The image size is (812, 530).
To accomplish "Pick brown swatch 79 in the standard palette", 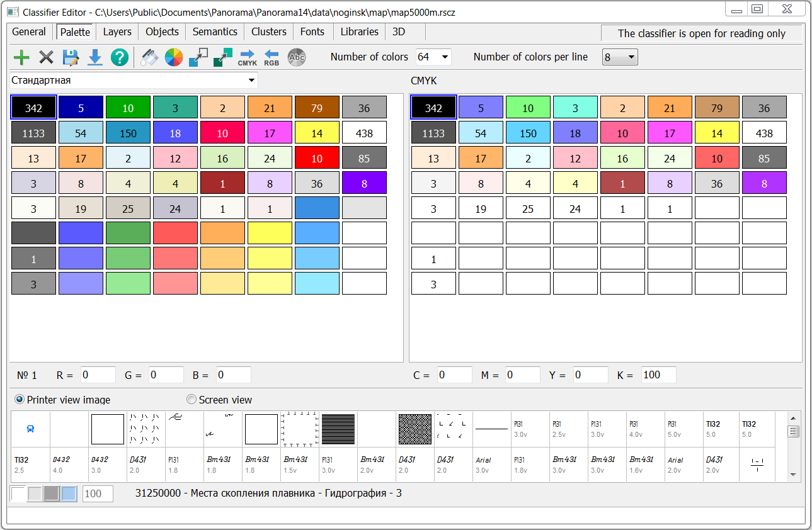I will (x=317, y=108).
